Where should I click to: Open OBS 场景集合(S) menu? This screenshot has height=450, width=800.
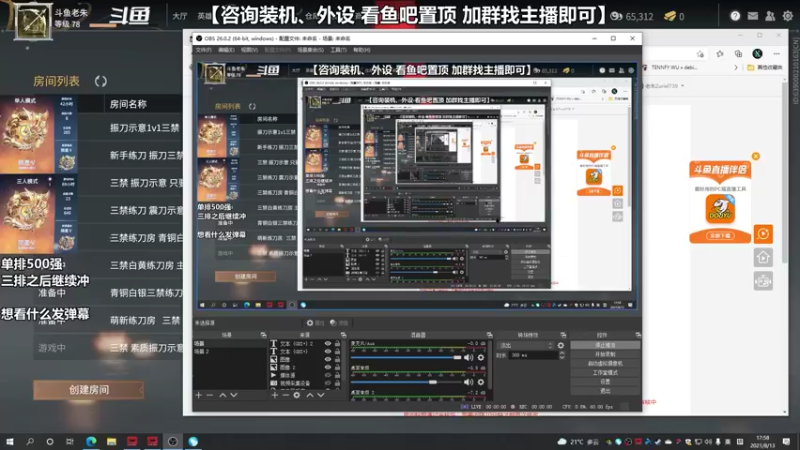(x=310, y=50)
